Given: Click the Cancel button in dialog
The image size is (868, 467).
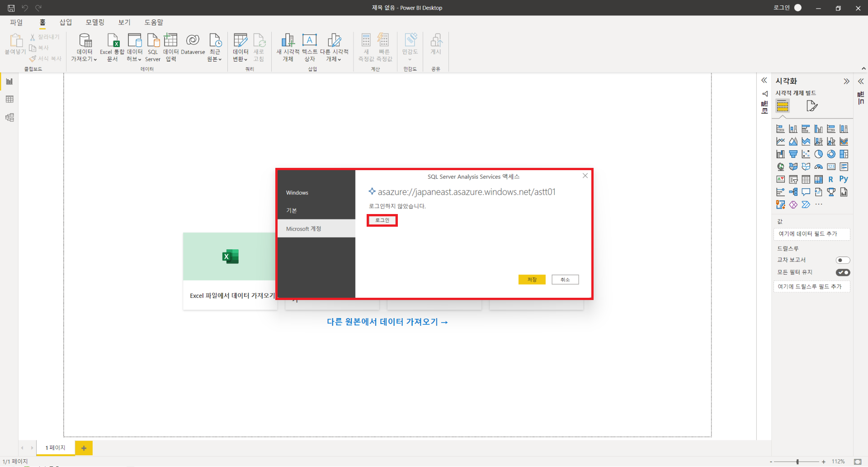Looking at the screenshot, I should [565, 280].
